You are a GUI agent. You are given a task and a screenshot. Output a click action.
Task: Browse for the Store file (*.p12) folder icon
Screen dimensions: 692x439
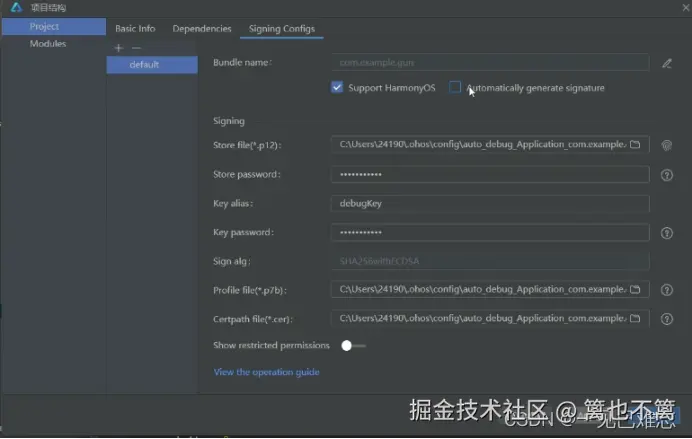coord(635,144)
